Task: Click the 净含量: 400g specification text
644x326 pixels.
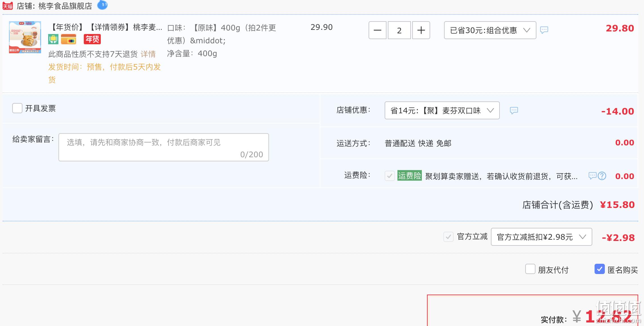Action: pos(192,54)
